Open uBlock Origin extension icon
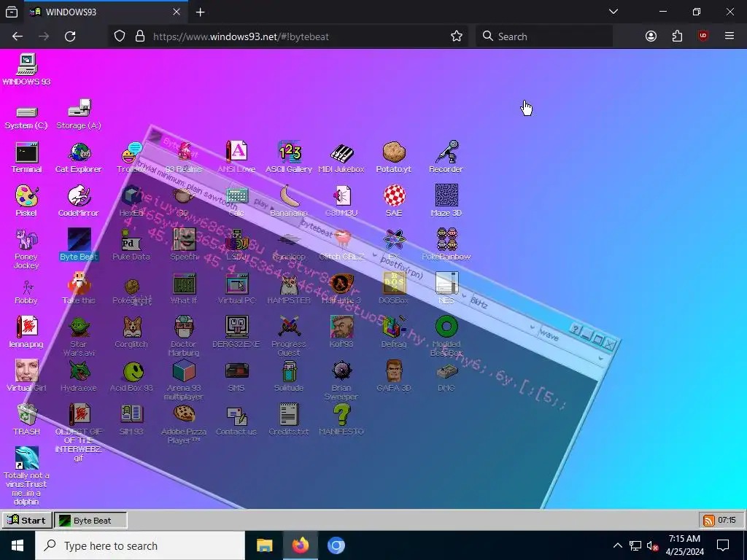 click(x=703, y=36)
